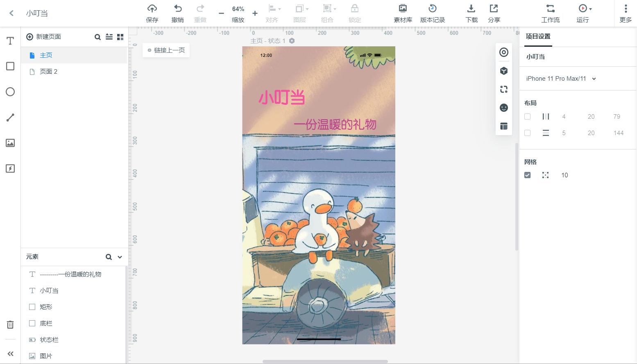Select the 图片 element
The height and width of the screenshot is (364, 637).
[x=73, y=356]
